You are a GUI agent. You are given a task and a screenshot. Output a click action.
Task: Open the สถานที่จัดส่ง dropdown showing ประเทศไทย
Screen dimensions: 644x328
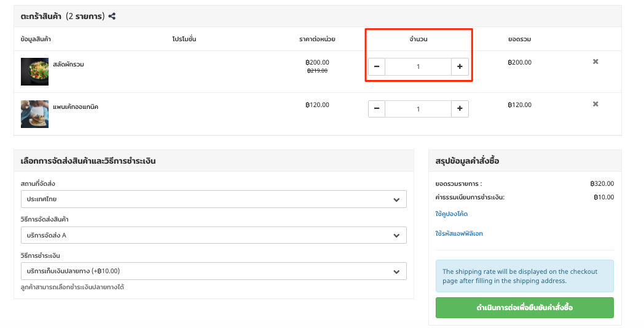[x=214, y=199]
